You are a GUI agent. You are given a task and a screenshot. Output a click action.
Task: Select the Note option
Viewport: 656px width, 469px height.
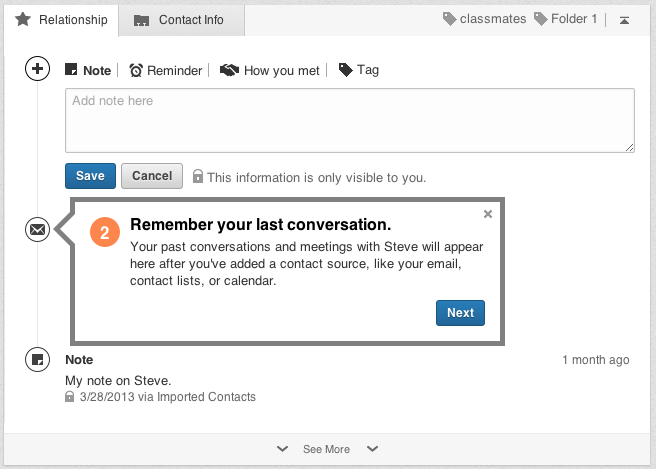pyautogui.click(x=88, y=70)
